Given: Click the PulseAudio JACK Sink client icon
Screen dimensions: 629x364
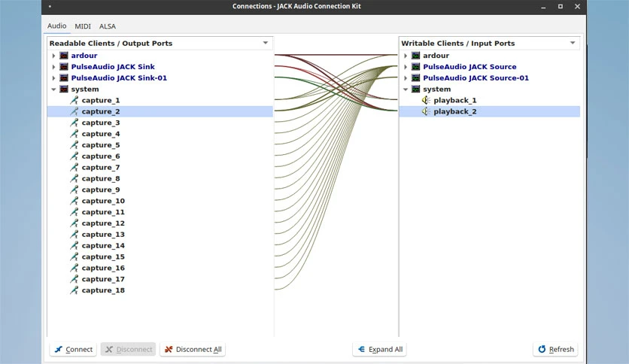Looking at the screenshot, I should click(64, 66).
